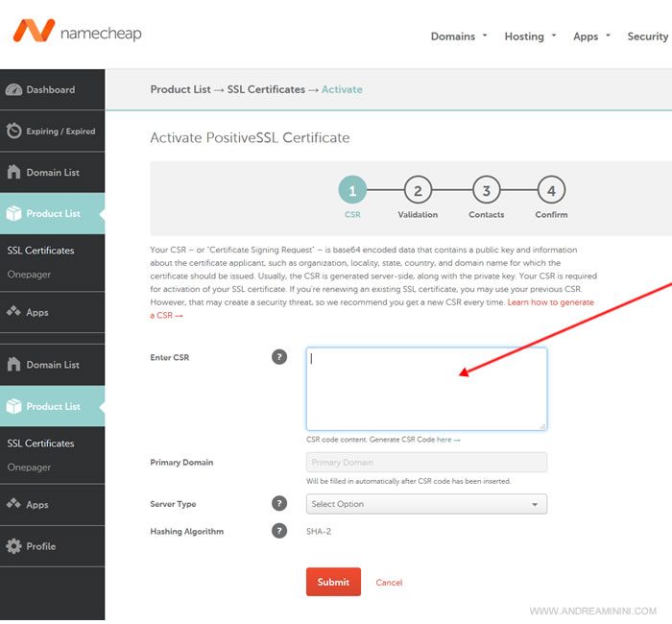Viewport: 672px width, 624px height.
Task: Select step 2 Validation circle
Action: click(418, 190)
